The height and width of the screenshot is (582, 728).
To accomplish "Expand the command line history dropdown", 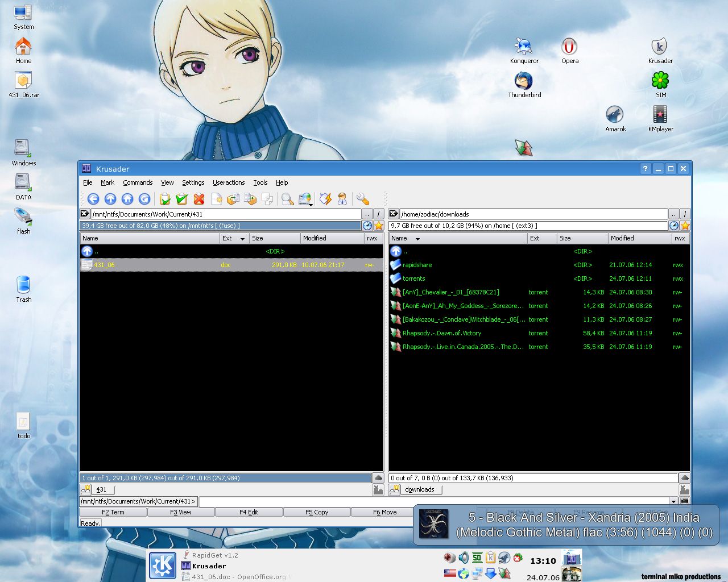I will pos(674,501).
